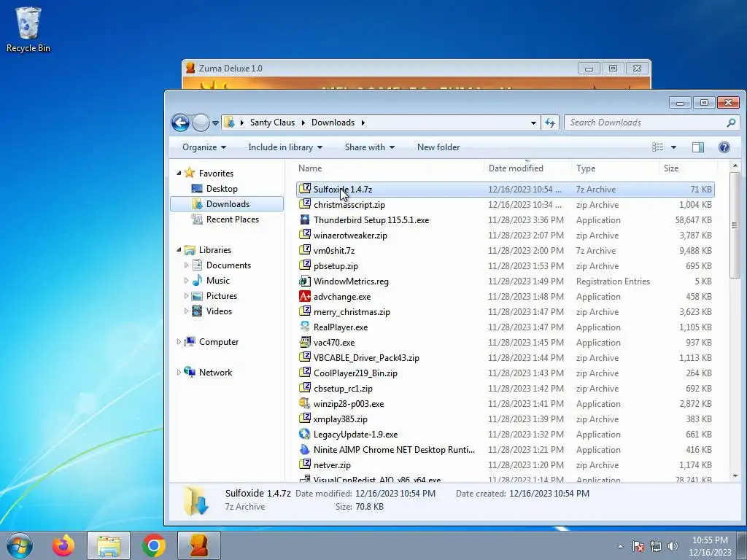Launch Firefox from the taskbar

click(63, 545)
